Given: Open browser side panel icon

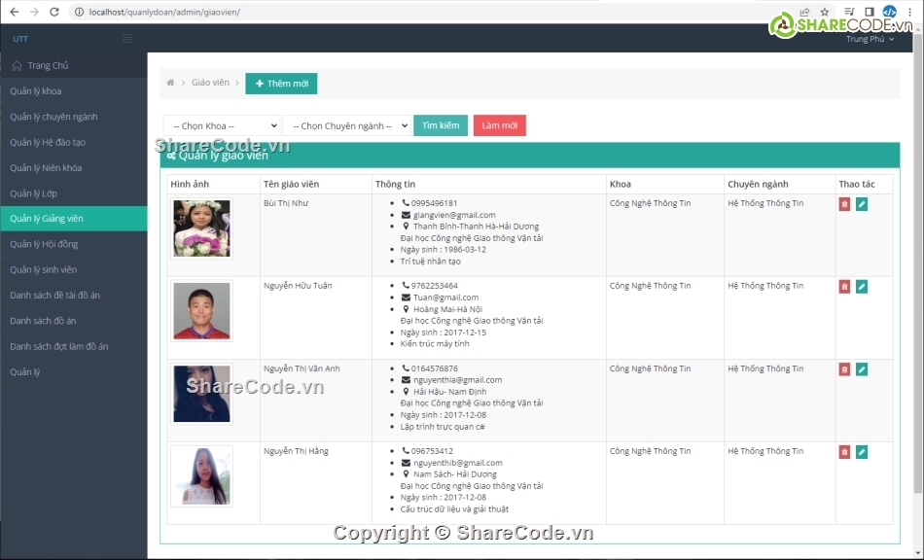Looking at the screenshot, I should [870, 12].
